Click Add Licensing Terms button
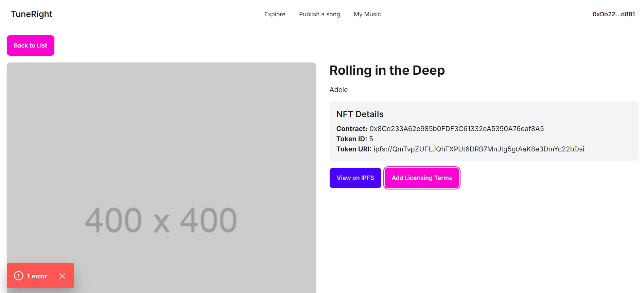The height and width of the screenshot is (293, 644). coord(422,178)
